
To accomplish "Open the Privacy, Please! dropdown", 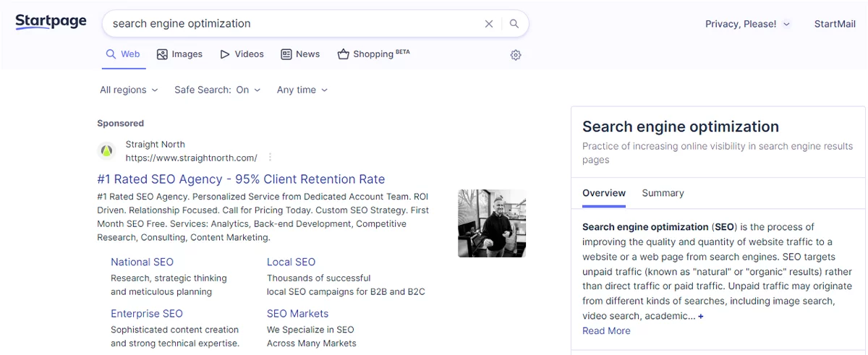I will pos(748,24).
